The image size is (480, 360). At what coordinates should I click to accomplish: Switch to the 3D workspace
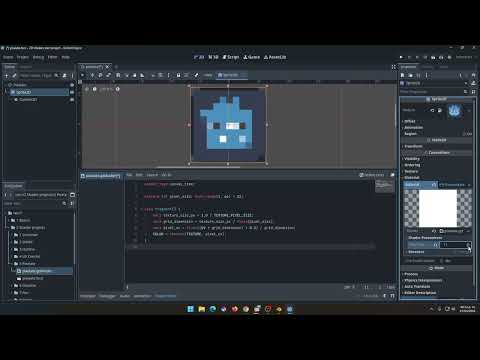pyautogui.click(x=213, y=57)
